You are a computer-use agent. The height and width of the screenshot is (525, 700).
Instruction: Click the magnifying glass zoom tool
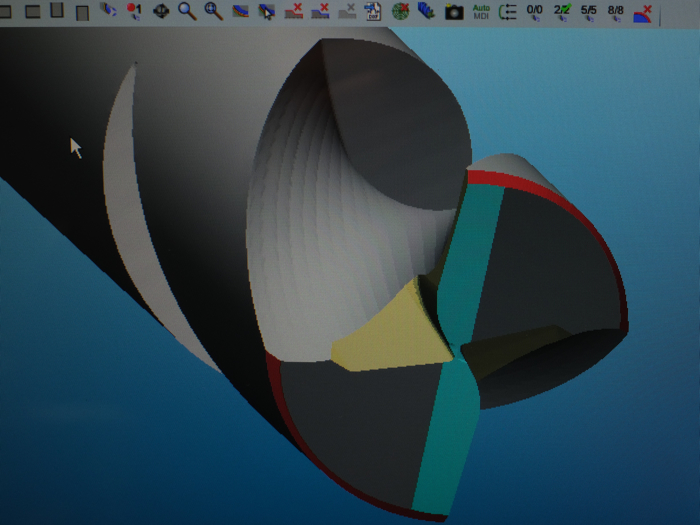tap(187, 11)
